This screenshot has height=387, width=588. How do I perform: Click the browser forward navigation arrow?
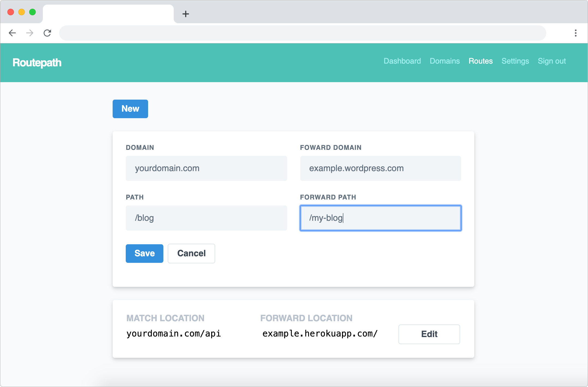[x=31, y=33]
